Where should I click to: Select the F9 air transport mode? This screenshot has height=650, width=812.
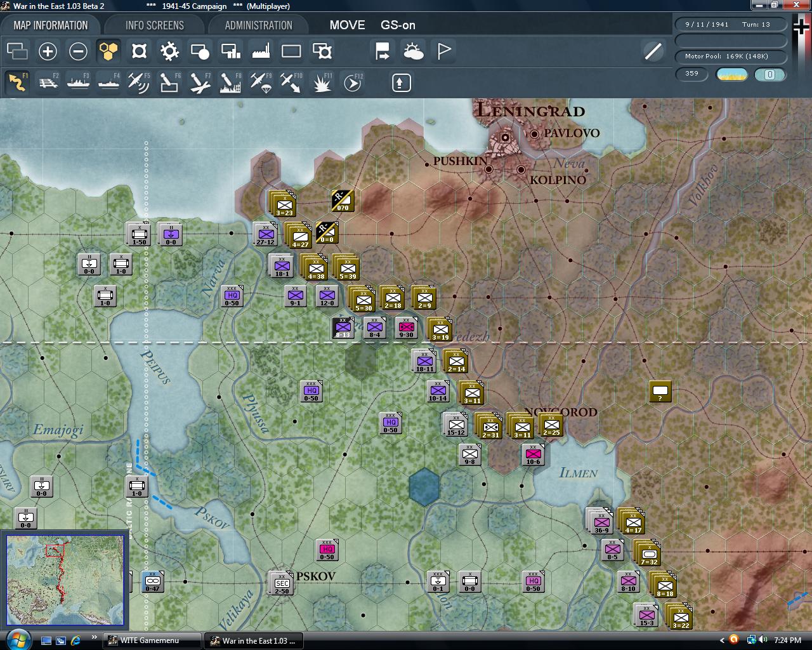click(261, 83)
